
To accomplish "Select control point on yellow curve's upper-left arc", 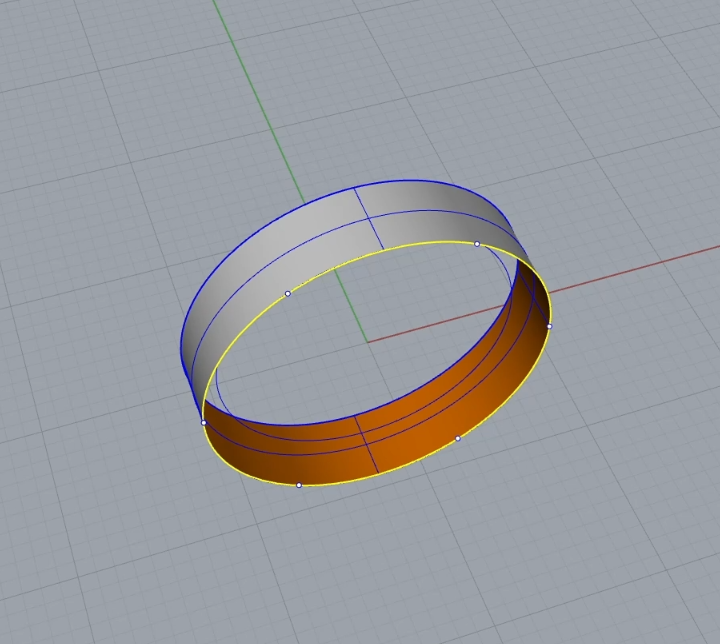I will pos(288,293).
